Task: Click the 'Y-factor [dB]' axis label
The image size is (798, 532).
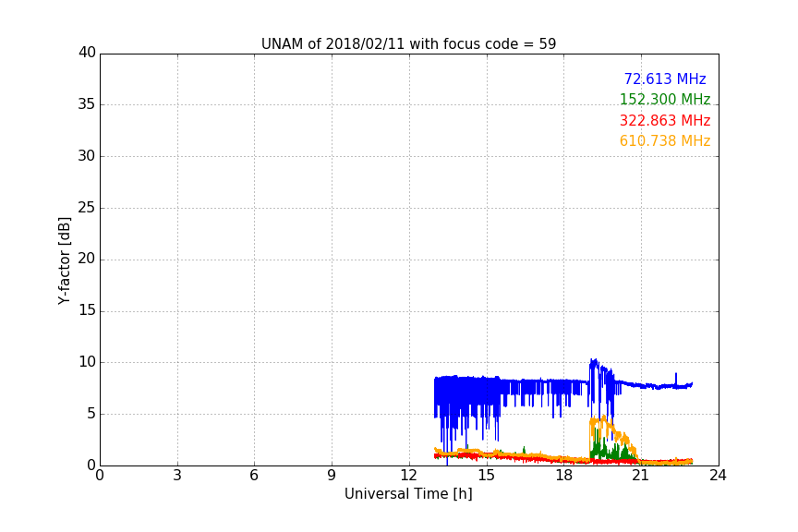Action: tap(64, 260)
